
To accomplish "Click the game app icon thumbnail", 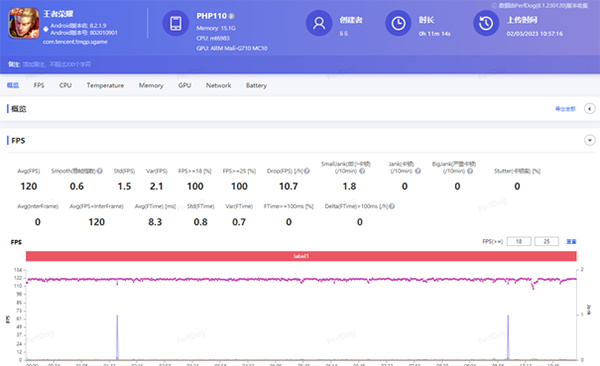I will (24, 23).
